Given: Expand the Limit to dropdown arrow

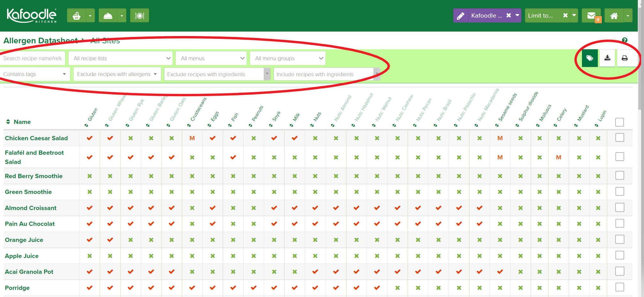Looking at the screenshot, I should coord(574,15).
